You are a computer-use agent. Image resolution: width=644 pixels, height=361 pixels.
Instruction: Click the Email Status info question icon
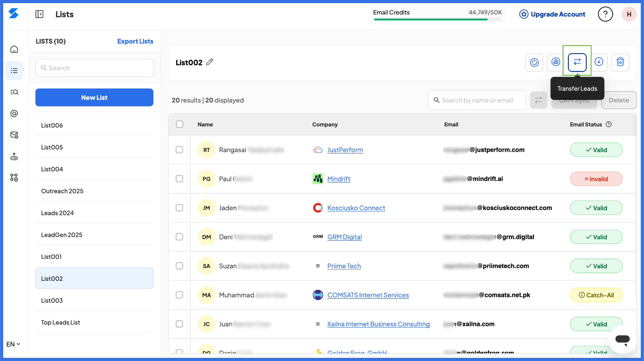[608, 124]
